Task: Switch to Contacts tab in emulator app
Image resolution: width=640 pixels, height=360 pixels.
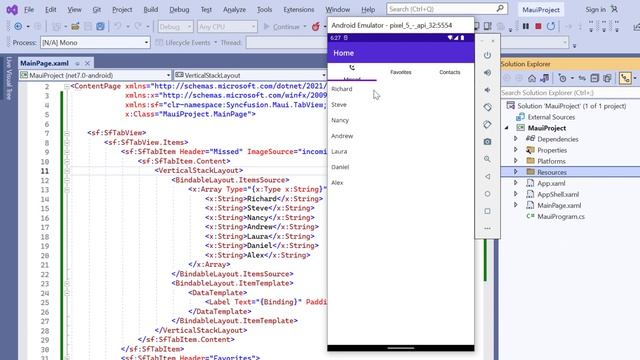Action: tap(449, 72)
